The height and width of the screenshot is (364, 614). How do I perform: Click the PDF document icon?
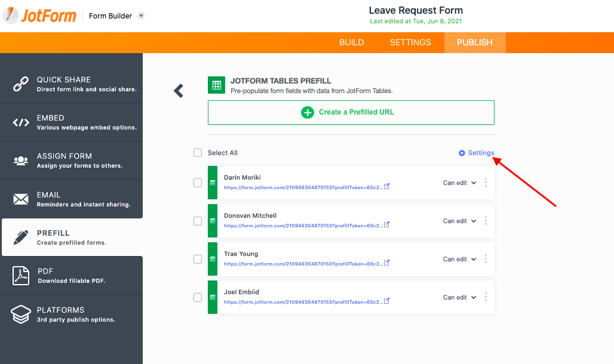pyautogui.click(x=21, y=276)
